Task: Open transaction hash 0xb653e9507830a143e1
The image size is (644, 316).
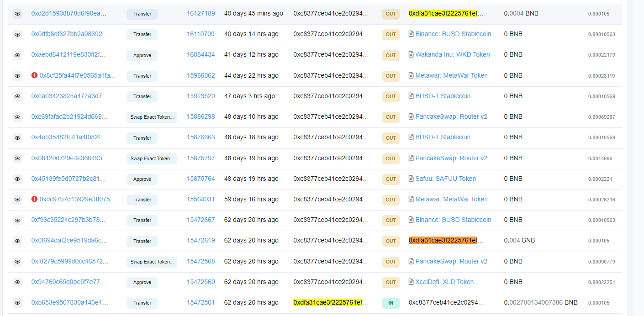Action: pos(69,302)
